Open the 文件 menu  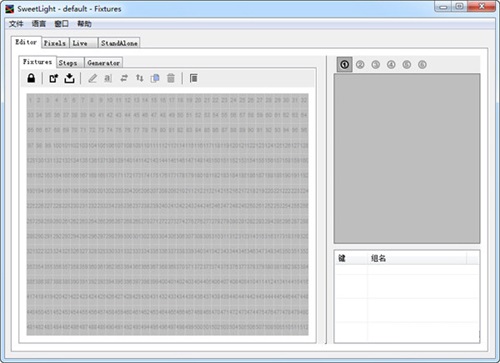(x=16, y=24)
